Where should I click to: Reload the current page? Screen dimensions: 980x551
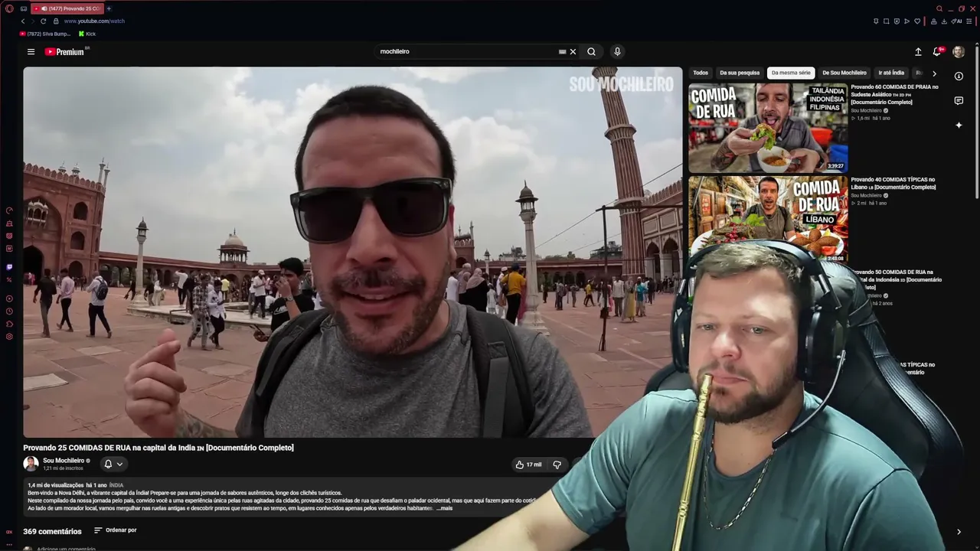[x=43, y=21]
